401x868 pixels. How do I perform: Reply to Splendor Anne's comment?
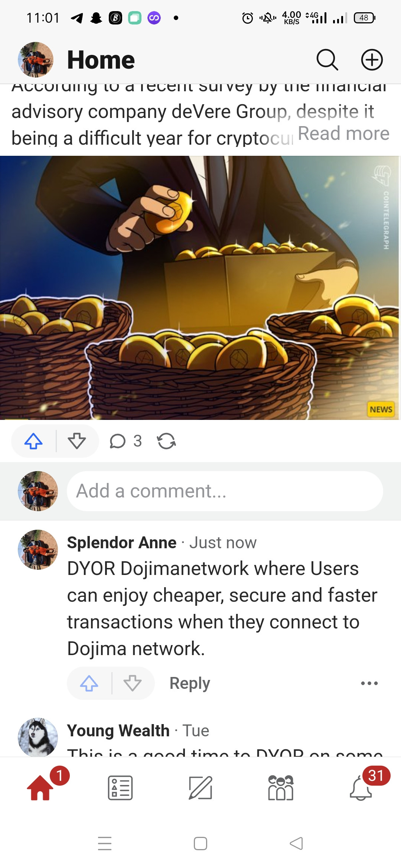190,683
